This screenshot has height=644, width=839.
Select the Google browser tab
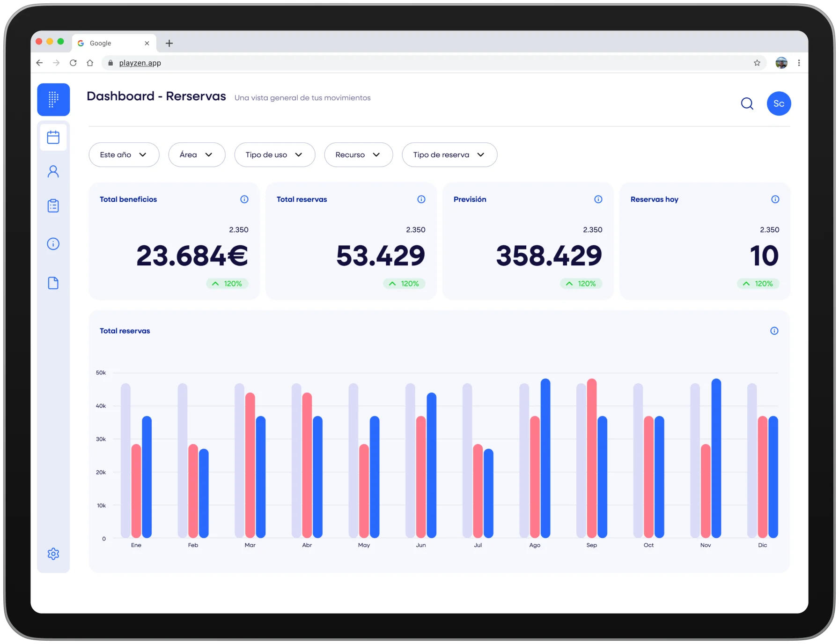[x=114, y=43]
